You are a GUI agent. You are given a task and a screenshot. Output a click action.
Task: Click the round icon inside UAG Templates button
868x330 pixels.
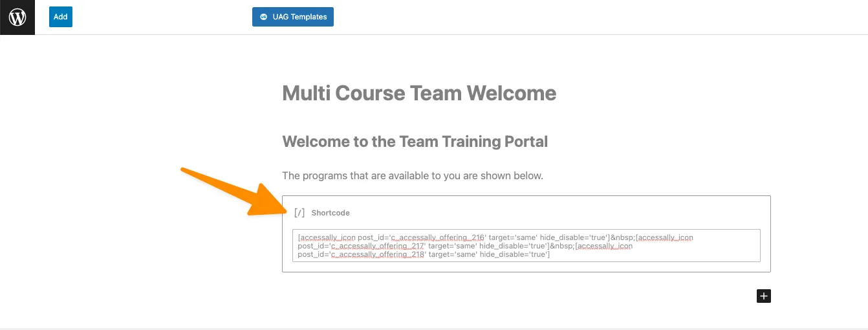(x=263, y=17)
